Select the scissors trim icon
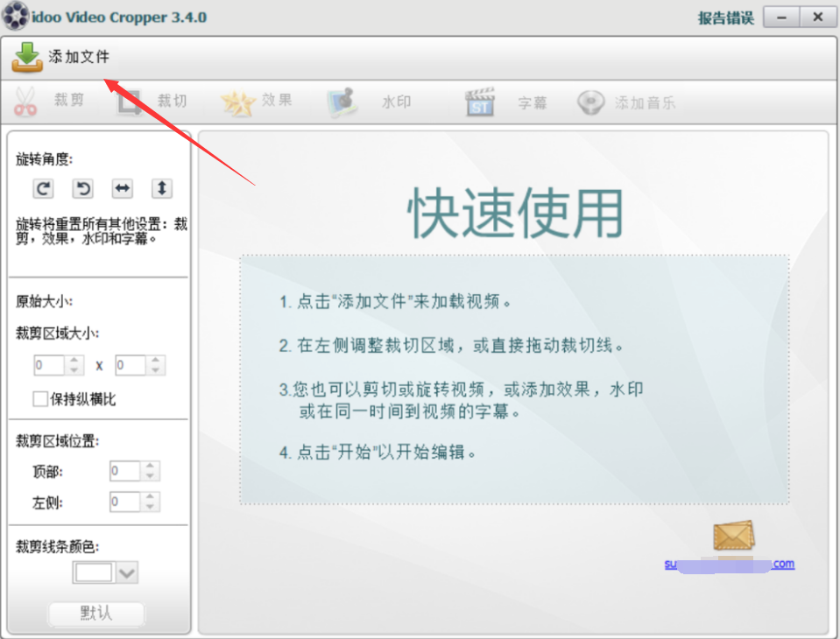 pos(25,102)
